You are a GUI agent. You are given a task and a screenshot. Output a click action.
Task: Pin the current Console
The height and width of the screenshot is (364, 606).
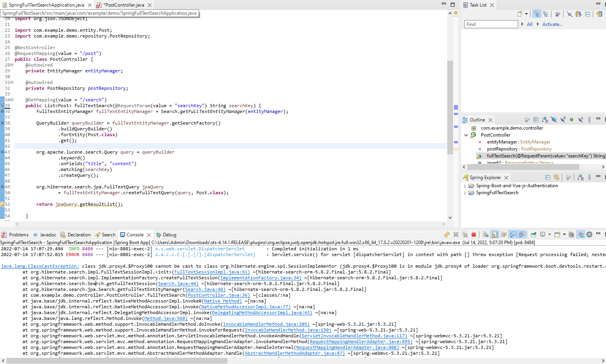click(x=534, y=235)
